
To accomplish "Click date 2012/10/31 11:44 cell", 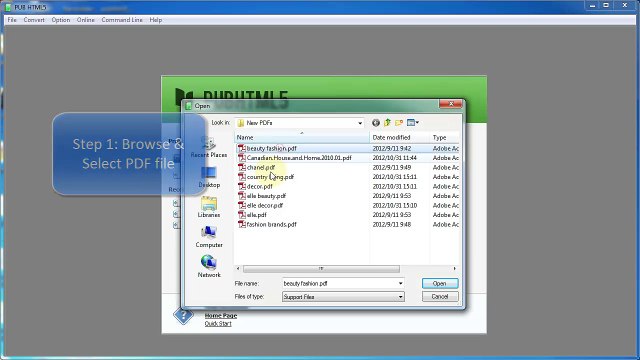I will (394, 158).
